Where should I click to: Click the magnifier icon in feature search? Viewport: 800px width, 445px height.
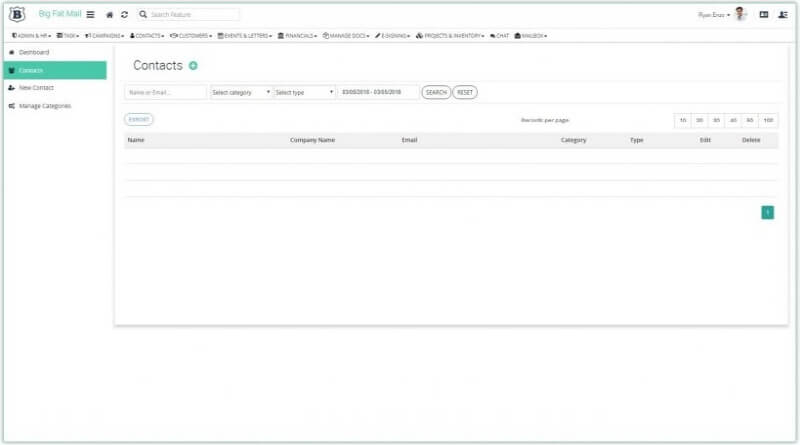[x=143, y=14]
